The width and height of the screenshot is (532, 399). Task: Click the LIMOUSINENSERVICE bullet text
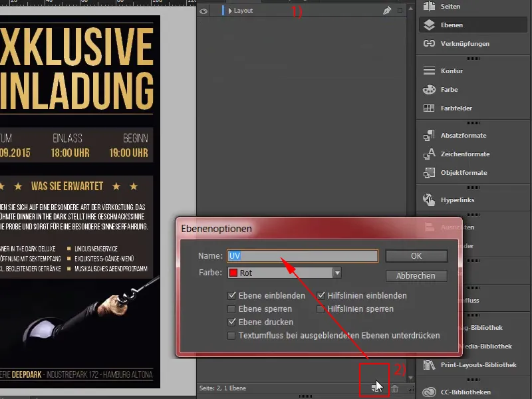96,249
